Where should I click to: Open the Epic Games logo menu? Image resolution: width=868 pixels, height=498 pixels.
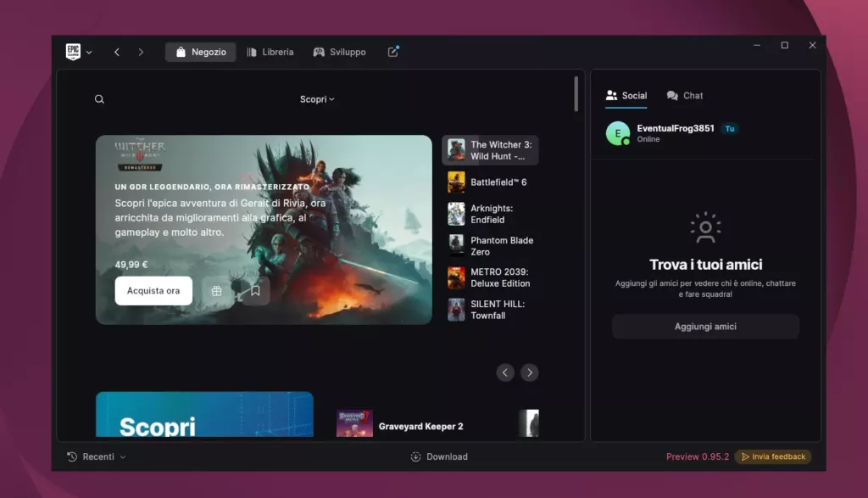tap(73, 52)
